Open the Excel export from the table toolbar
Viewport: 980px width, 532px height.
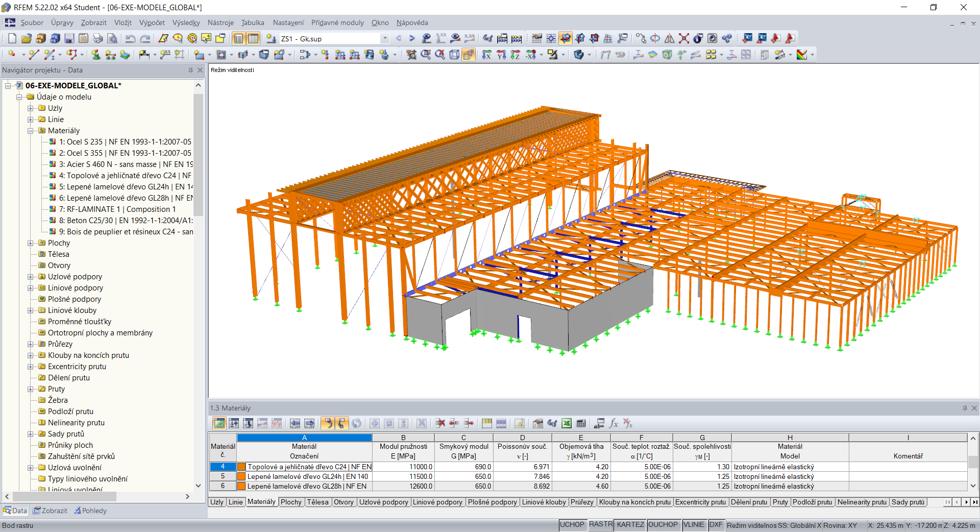(x=566, y=424)
